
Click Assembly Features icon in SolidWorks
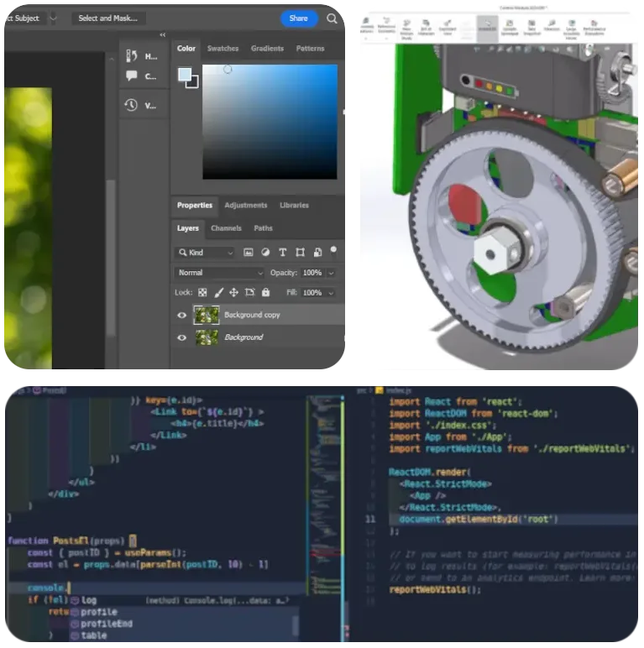(366, 22)
